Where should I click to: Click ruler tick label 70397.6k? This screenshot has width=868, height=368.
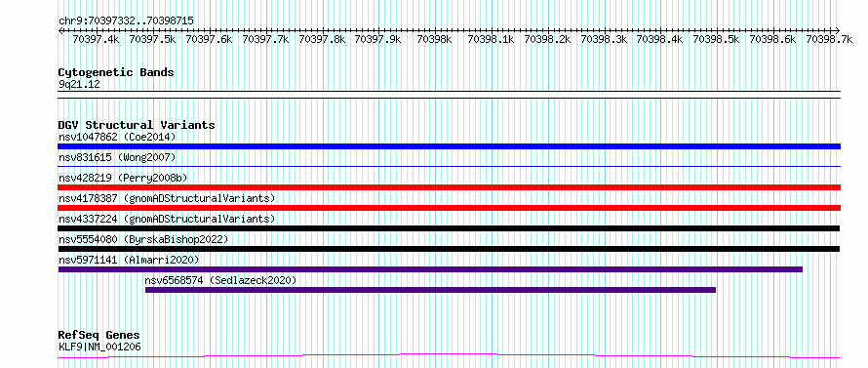pos(209,39)
